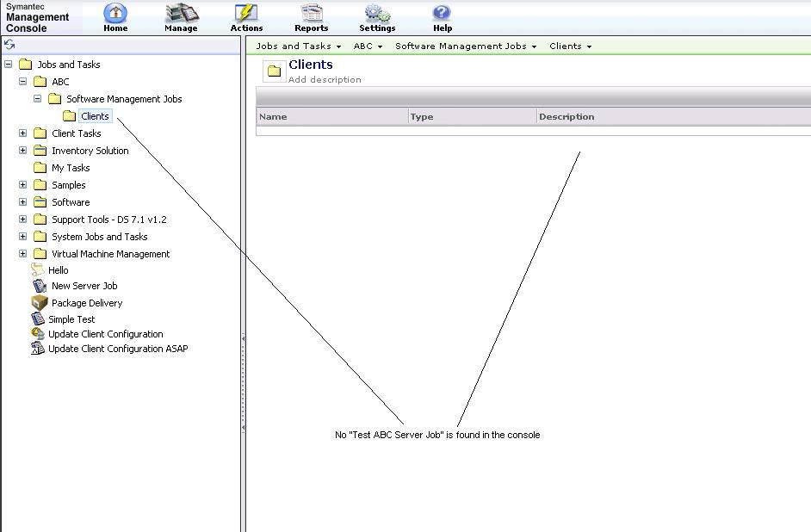Open the Clients breadcrumb dropdown
The height and width of the screenshot is (532, 811).
570,46
